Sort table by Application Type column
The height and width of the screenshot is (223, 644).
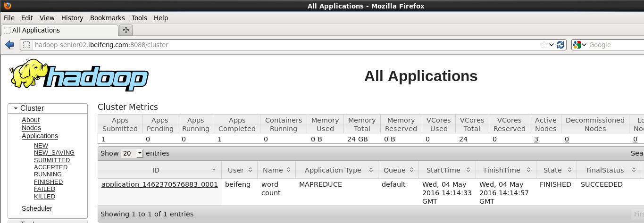click(336, 170)
